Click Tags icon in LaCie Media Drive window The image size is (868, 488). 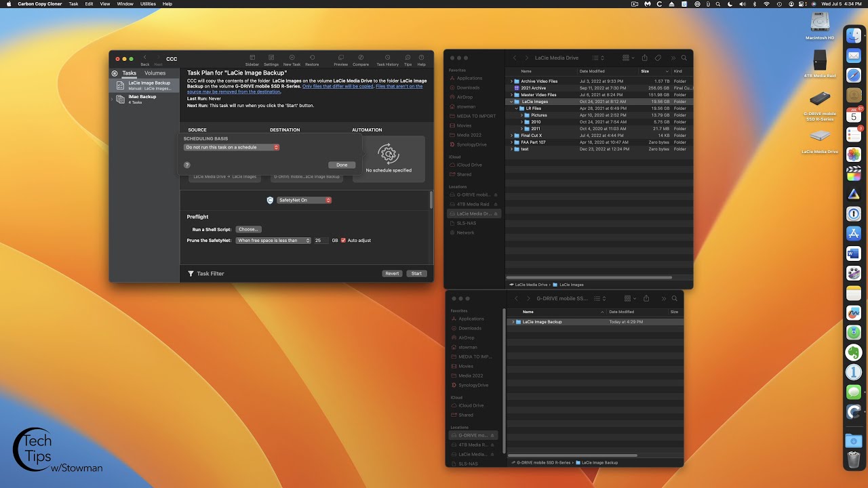pyautogui.click(x=658, y=58)
